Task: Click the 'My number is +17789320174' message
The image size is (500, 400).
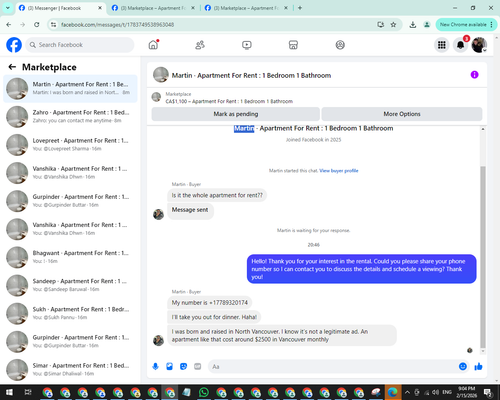Action: click(x=210, y=303)
